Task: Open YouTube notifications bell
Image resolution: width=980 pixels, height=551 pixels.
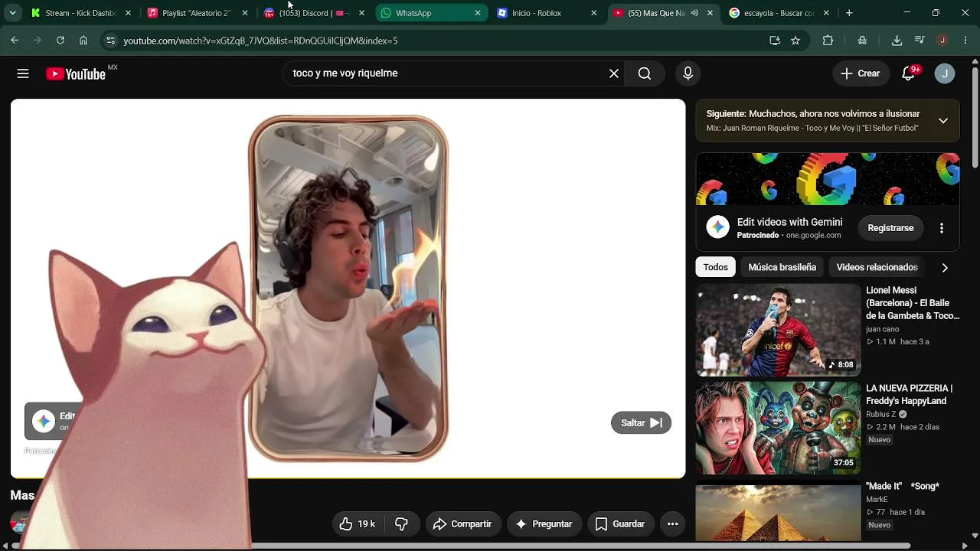Action: click(x=909, y=73)
